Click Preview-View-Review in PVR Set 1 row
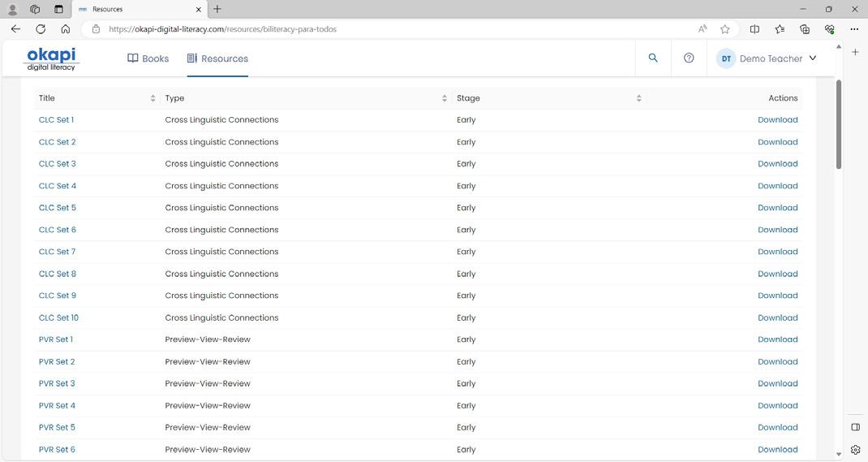The width and height of the screenshot is (868, 462). (208, 339)
